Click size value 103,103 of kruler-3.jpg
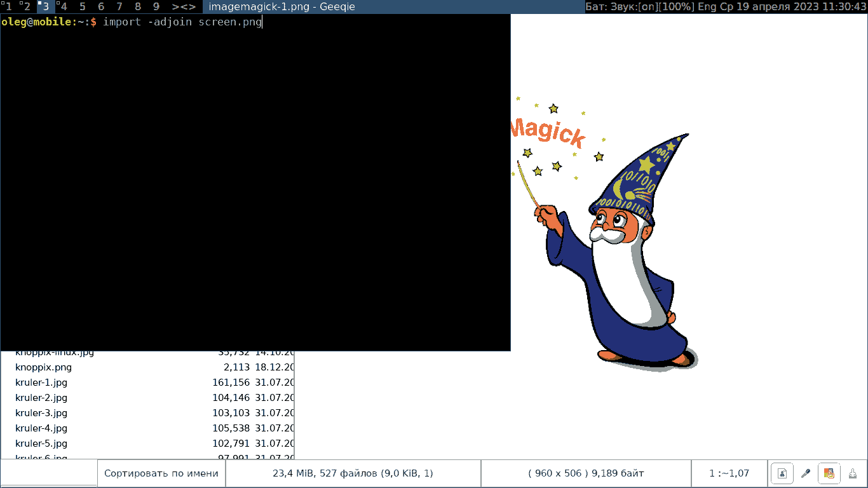The height and width of the screenshot is (488, 868). tap(231, 413)
